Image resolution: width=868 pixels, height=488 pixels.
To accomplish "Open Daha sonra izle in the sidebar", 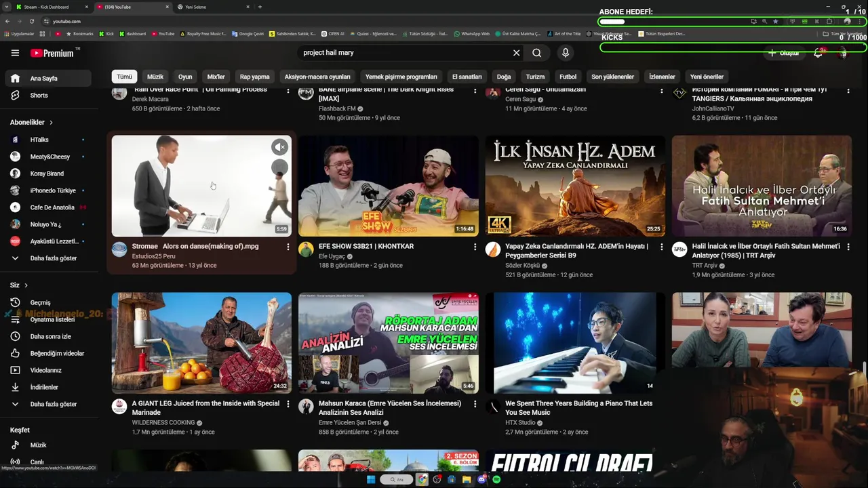I will 47,337.
